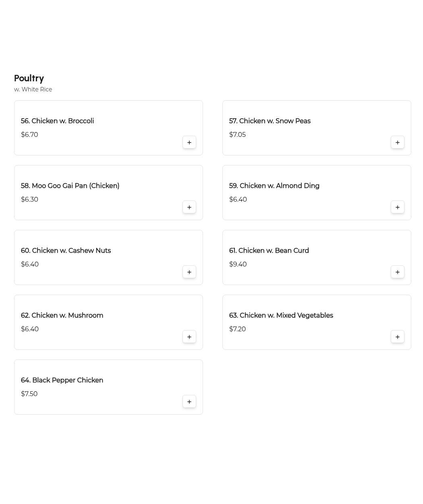Open the 56. Chicken w. Broccoli title

pyautogui.click(x=57, y=121)
